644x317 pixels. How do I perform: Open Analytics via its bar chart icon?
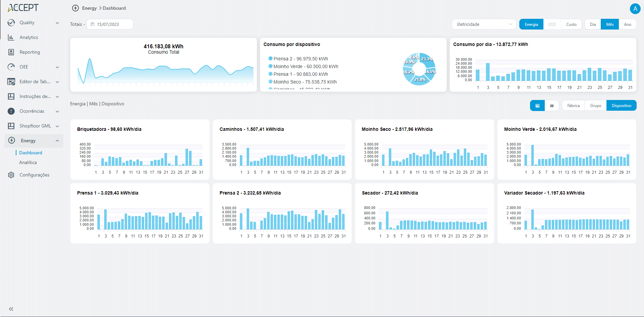click(x=11, y=37)
